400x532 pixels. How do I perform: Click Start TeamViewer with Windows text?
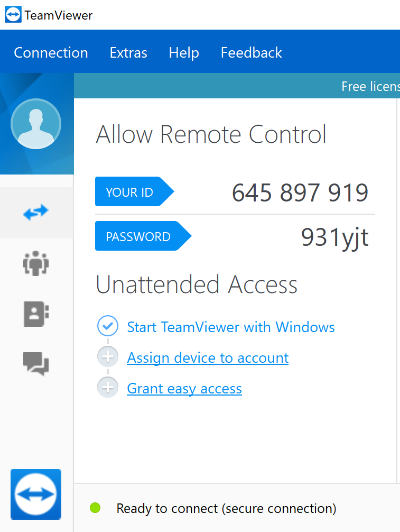click(231, 327)
